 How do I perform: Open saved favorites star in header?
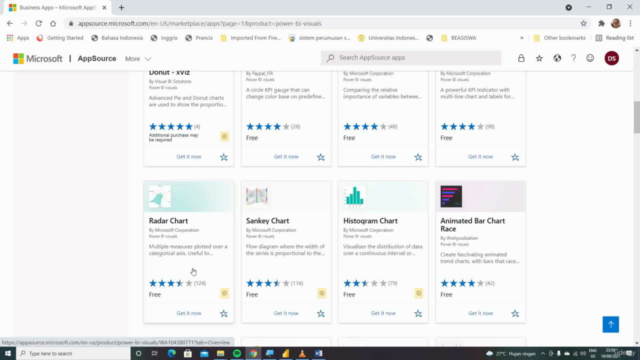539,58
